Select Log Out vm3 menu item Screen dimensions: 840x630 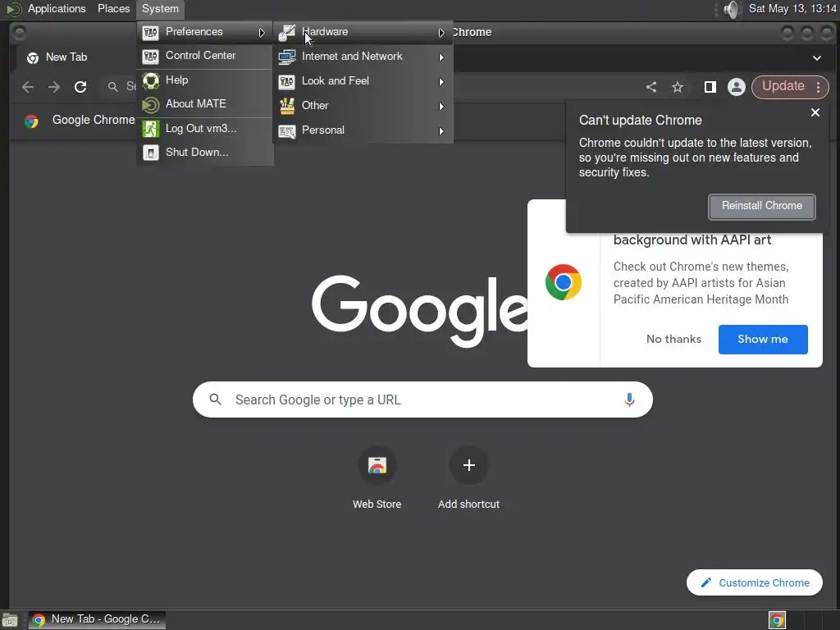tap(204, 129)
